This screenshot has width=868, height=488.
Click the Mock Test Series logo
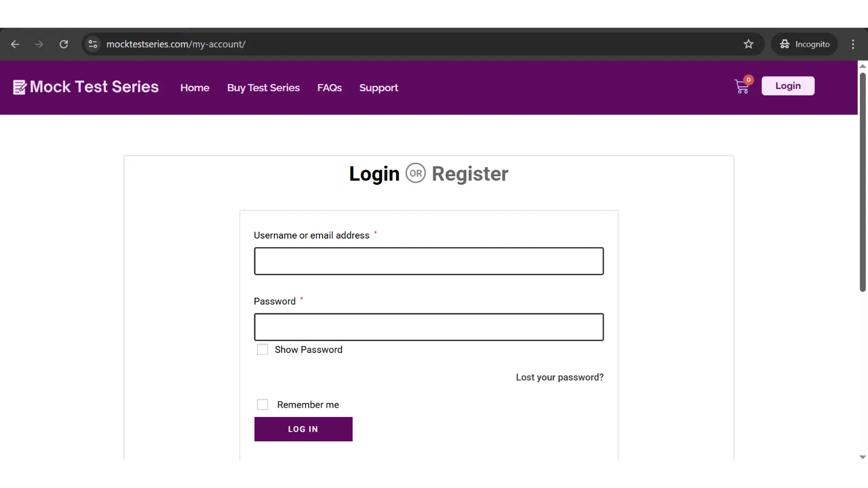pos(86,87)
